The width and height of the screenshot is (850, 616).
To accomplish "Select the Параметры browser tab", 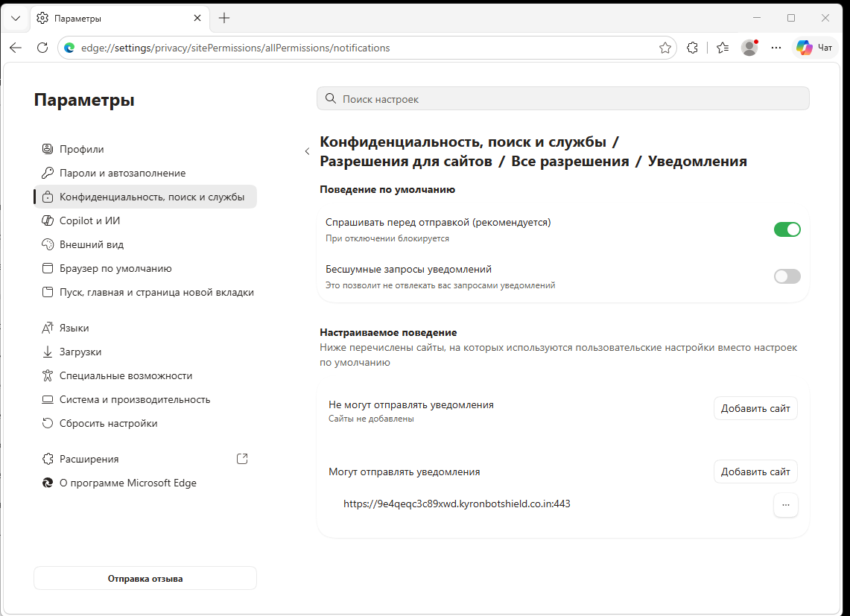I will (119, 18).
